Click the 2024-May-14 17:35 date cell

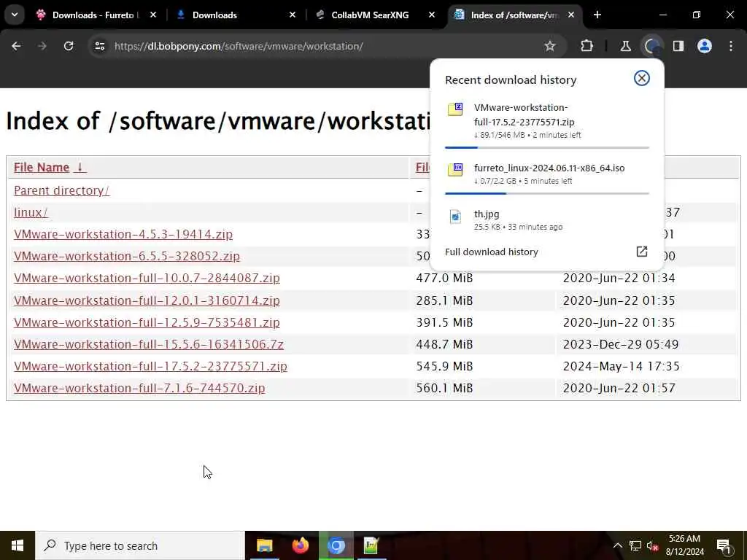[622, 366]
